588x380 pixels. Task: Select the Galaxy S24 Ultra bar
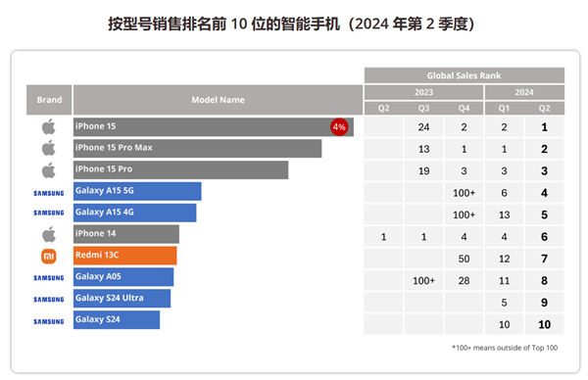coord(122,299)
